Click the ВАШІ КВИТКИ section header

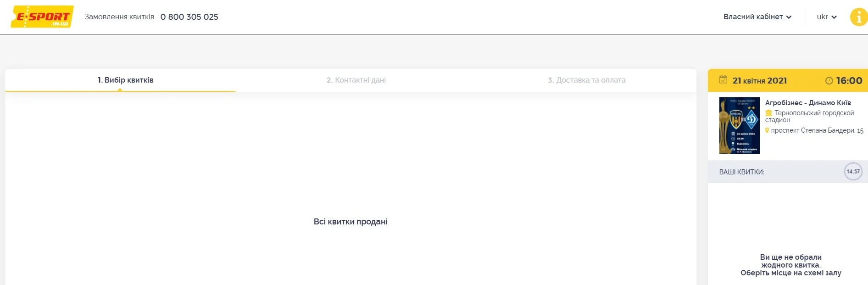tap(741, 172)
